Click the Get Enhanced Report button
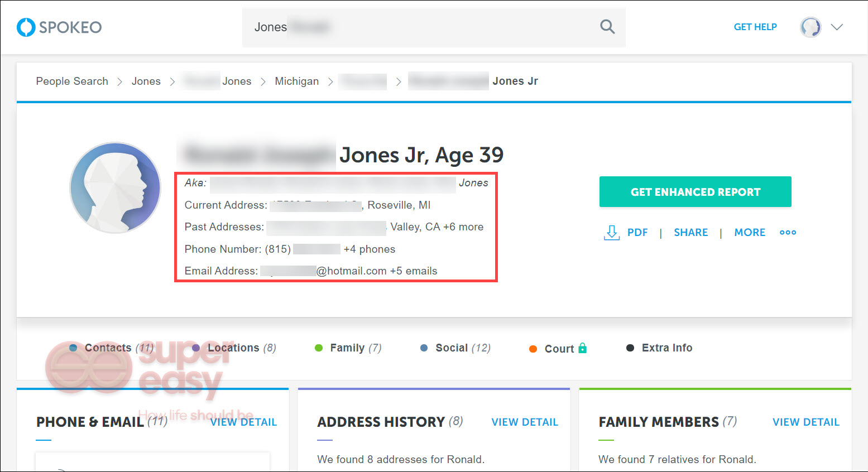The width and height of the screenshot is (868, 472). [696, 192]
